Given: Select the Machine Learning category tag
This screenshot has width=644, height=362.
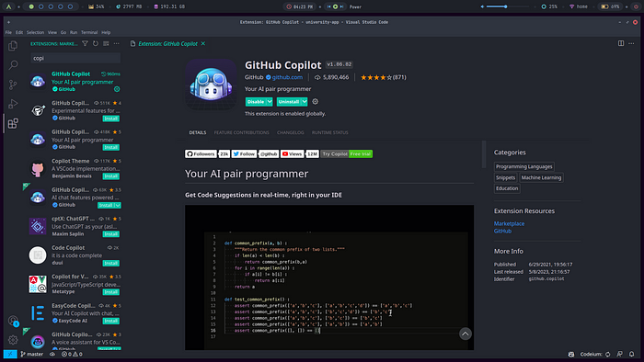Looking at the screenshot, I should tap(541, 177).
